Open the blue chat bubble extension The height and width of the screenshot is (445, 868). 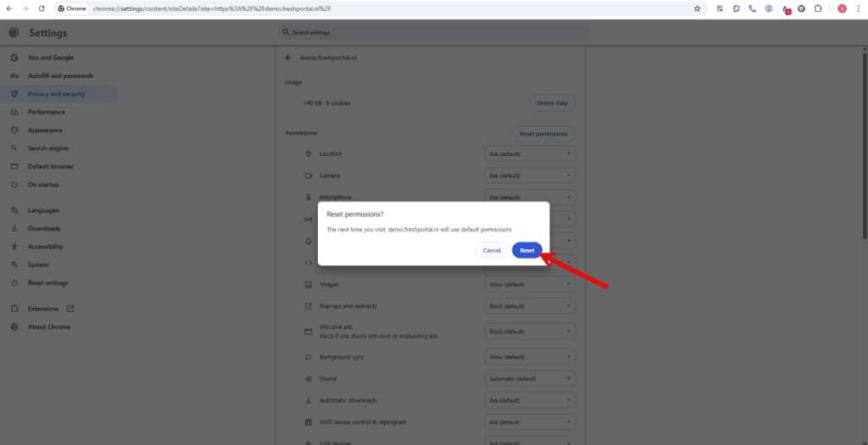737,8
